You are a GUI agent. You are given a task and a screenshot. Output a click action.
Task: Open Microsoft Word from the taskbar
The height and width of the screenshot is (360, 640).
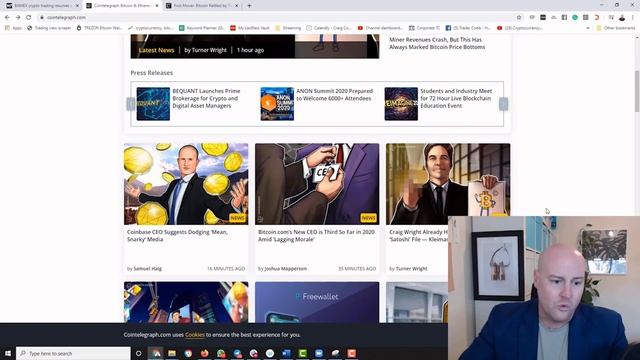pos(286,353)
